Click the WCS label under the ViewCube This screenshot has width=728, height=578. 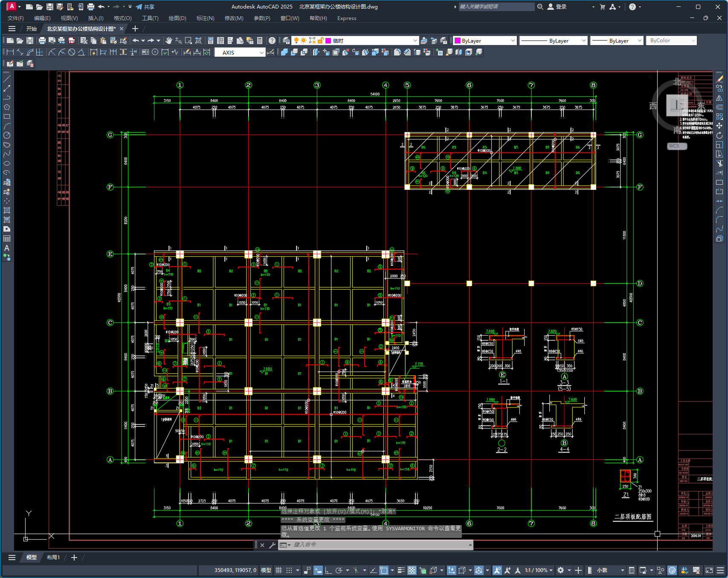point(677,146)
